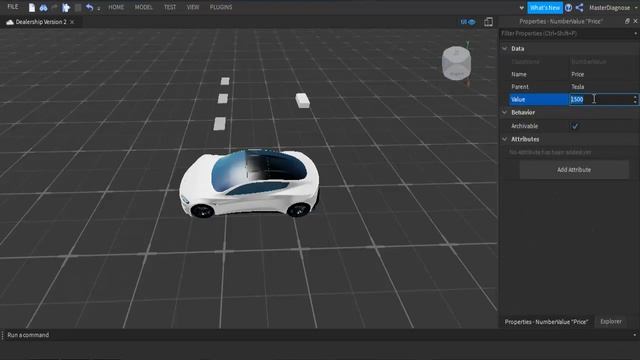640x360 pixels.
Task: Click the Parent property label
Action: tap(520, 87)
